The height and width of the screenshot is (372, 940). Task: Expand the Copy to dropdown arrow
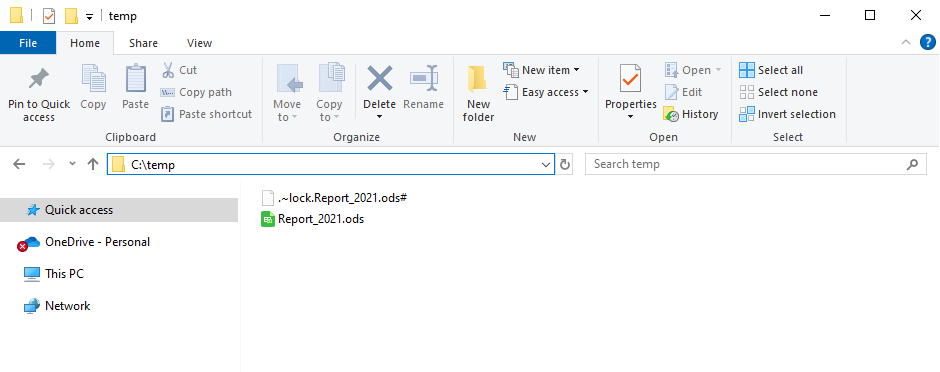click(337, 117)
